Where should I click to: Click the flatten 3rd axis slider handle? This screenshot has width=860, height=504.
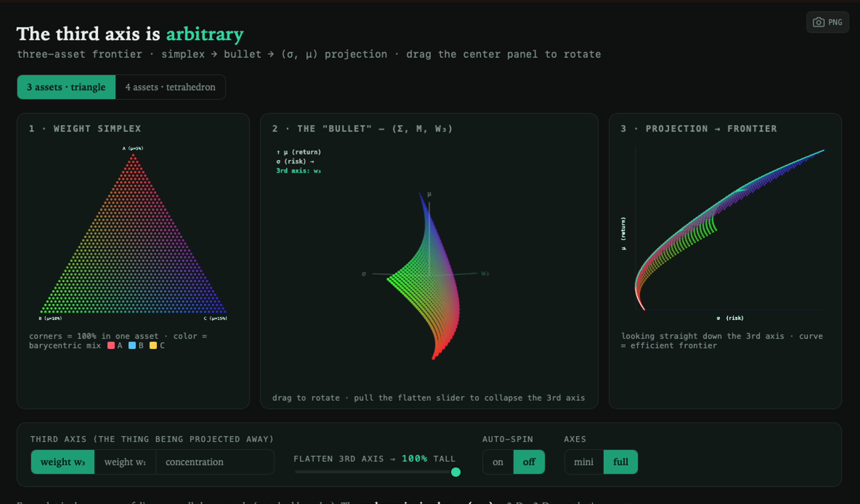tap(456, 472)
